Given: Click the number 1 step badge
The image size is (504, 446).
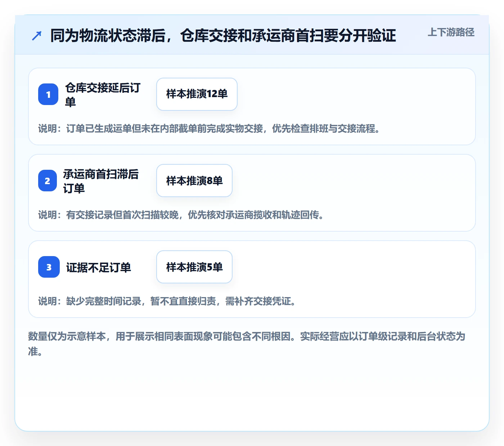Looking at the screenshot, I should 48,94.
